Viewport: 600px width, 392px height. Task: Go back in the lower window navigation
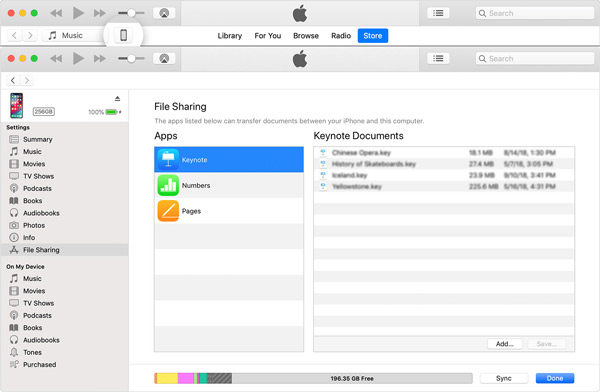[x=13, y=80]
